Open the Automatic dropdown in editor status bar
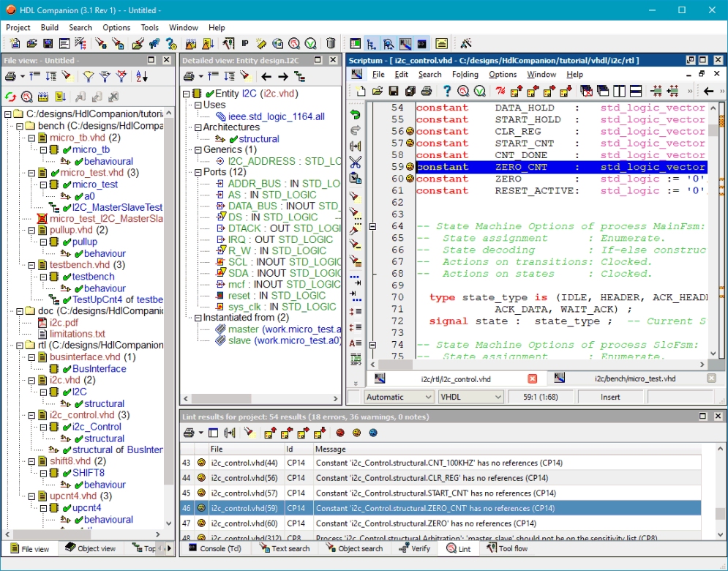 coord(399,397)
